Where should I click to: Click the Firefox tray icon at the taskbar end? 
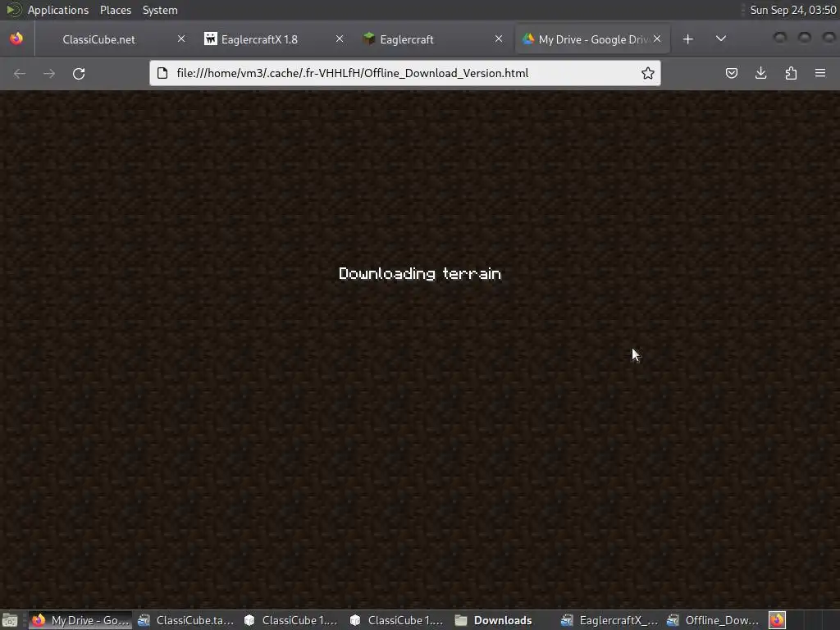pyautogui.click(x=778, y=620)
